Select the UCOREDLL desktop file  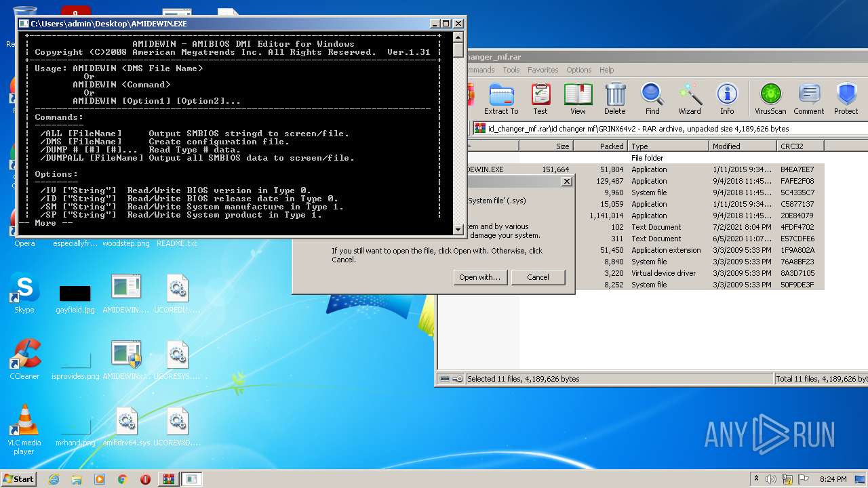[x=177, y=293]
